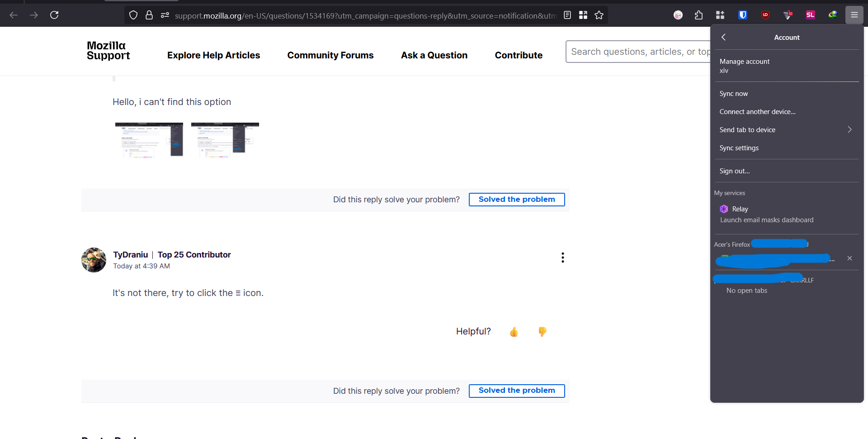
Task: Open the Contribute navigation item
Action: [519, 55]
